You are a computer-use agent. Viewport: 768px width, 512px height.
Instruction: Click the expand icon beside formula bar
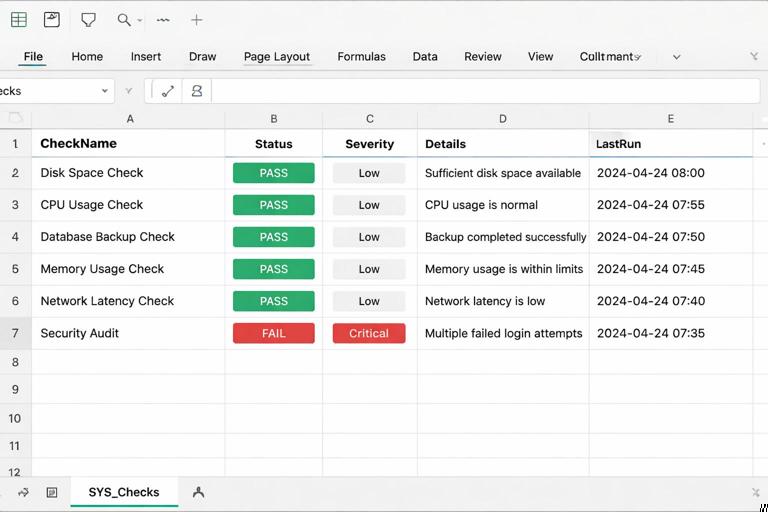click(167, 91)
